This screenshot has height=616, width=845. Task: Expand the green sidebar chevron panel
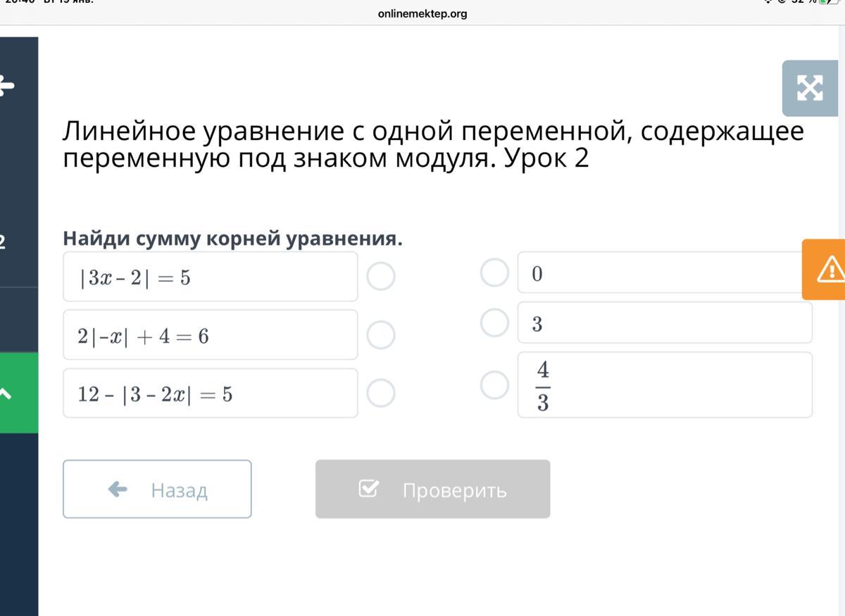6,393
